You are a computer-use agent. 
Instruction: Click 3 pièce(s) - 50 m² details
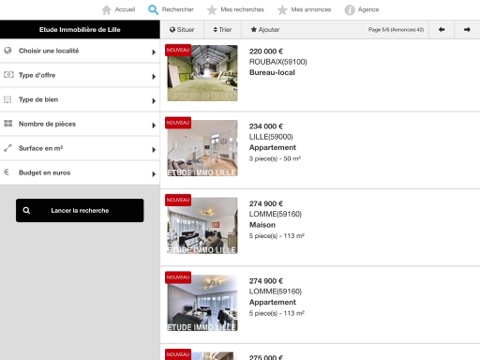(x=275, y=159)
